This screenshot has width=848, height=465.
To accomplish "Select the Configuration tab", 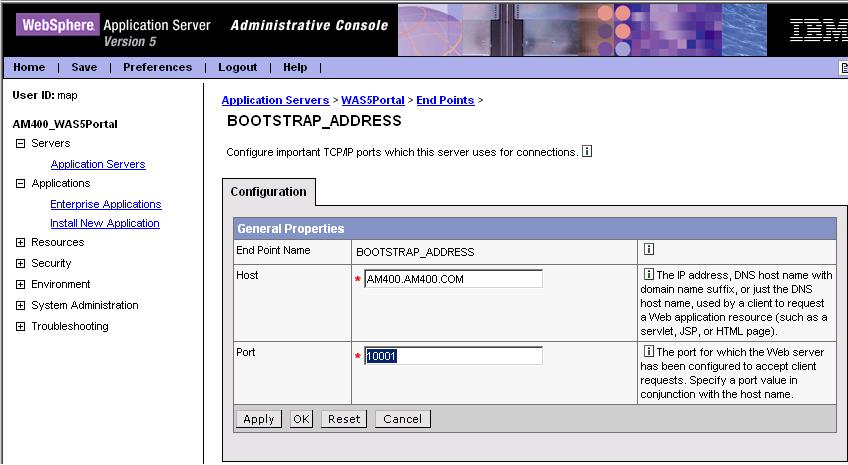I will (x=269, y=192).
